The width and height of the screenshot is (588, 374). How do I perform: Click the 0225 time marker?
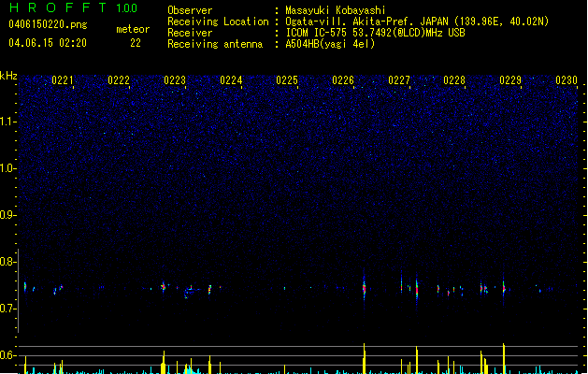click(286, 79)
